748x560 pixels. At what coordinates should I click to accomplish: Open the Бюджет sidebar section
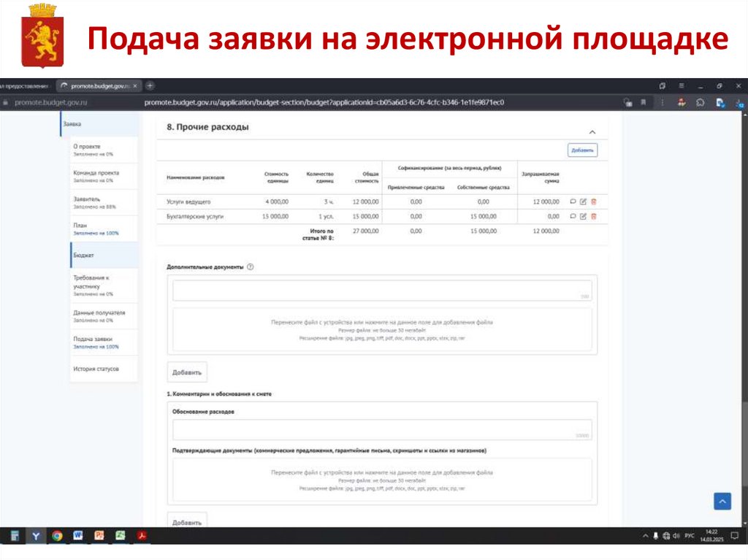[104, 256]
